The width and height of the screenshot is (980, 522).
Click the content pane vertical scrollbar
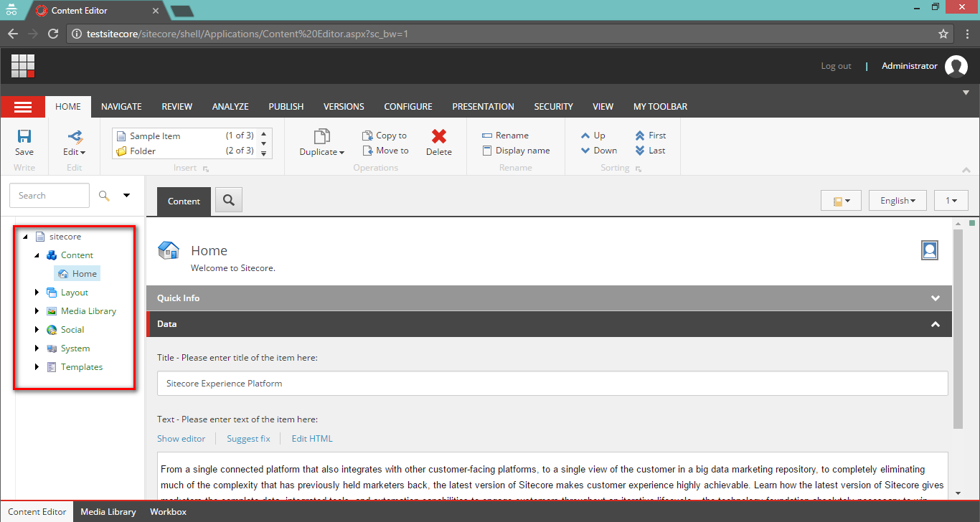(958, 328)
